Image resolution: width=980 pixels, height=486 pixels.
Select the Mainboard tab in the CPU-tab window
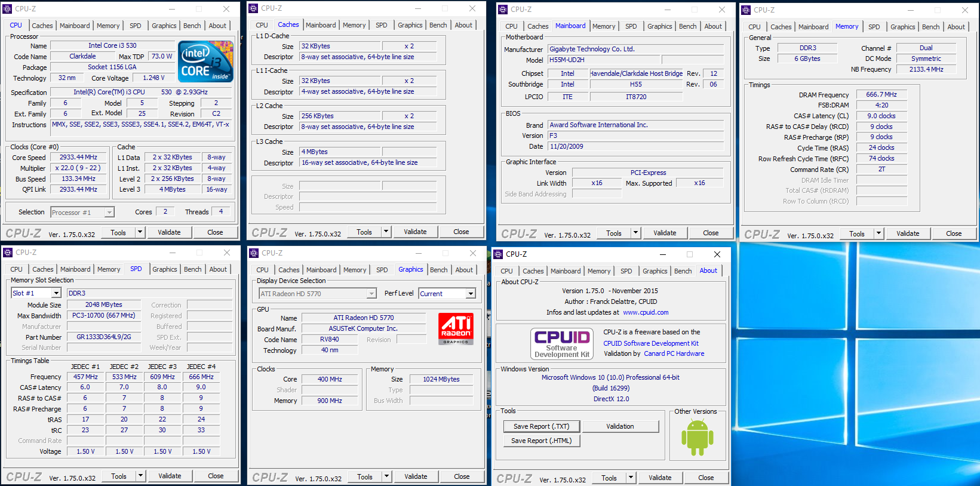coord(75,26)
